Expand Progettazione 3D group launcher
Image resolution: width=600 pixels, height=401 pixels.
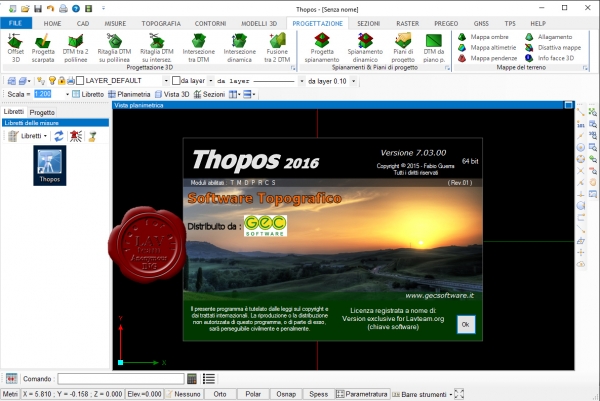(x=293, y=68)
